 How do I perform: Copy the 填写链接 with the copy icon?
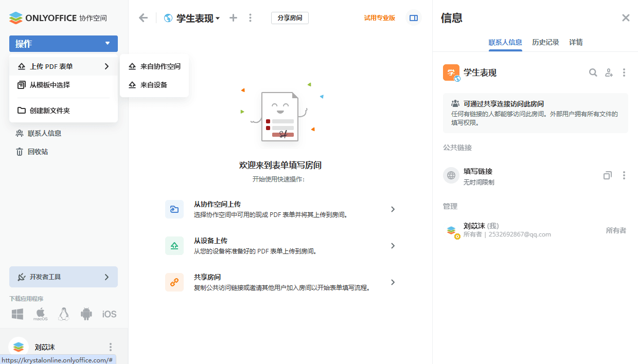click(608, 175)
